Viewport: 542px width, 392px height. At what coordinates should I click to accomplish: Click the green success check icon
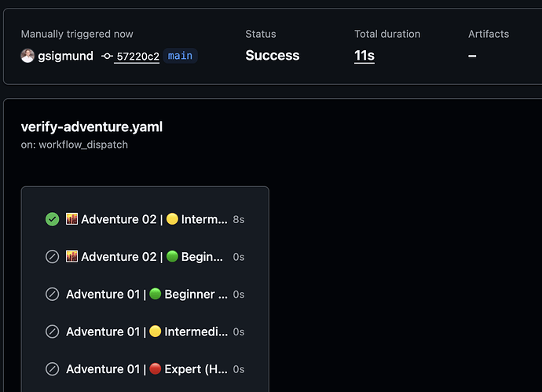pos(52,219)
